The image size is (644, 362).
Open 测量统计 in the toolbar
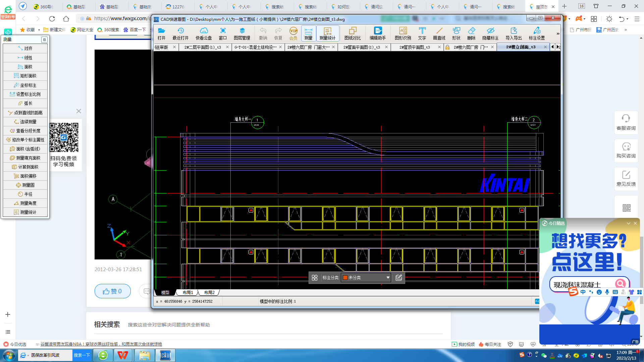[327, 34]
